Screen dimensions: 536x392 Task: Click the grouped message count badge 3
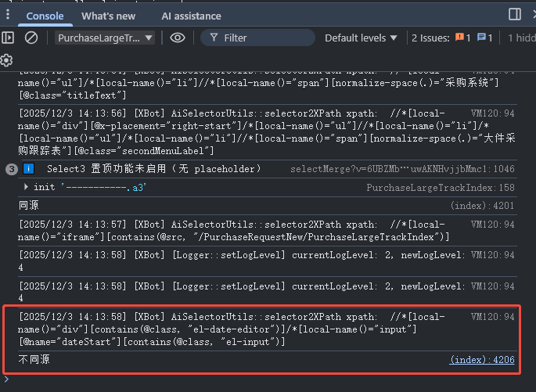coord(12,169)
